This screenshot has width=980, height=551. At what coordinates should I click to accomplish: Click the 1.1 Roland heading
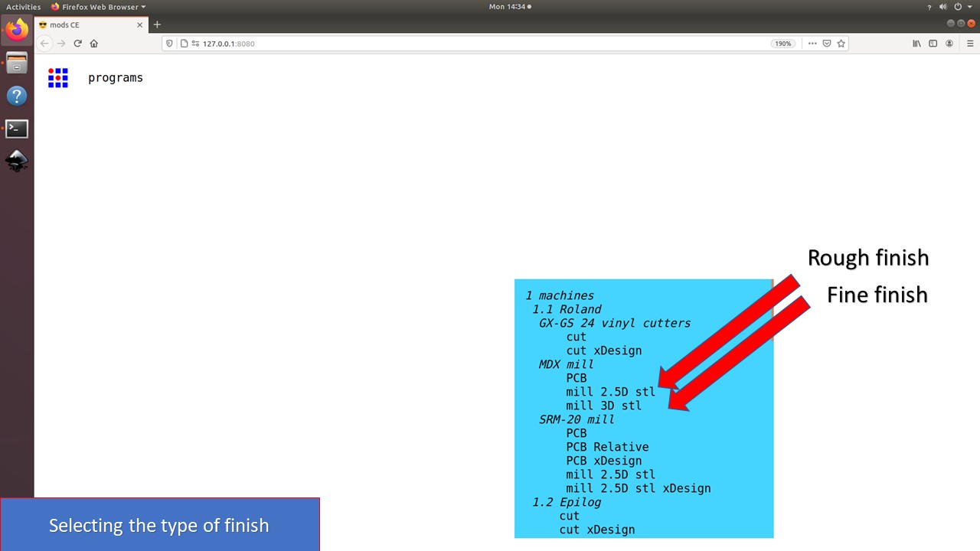pyautogui.click(x=567, y=309)
